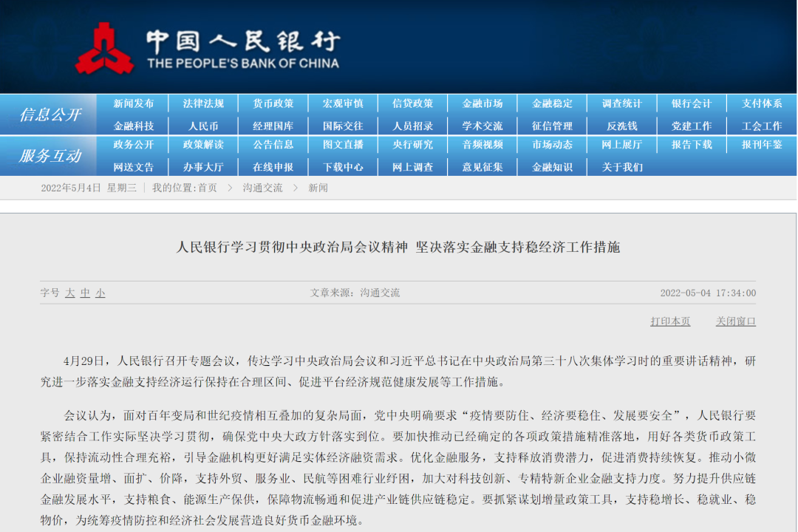798x532 pixels.
Task: Select the 调查统计 navigation link
Action: (x=621, y=103)
